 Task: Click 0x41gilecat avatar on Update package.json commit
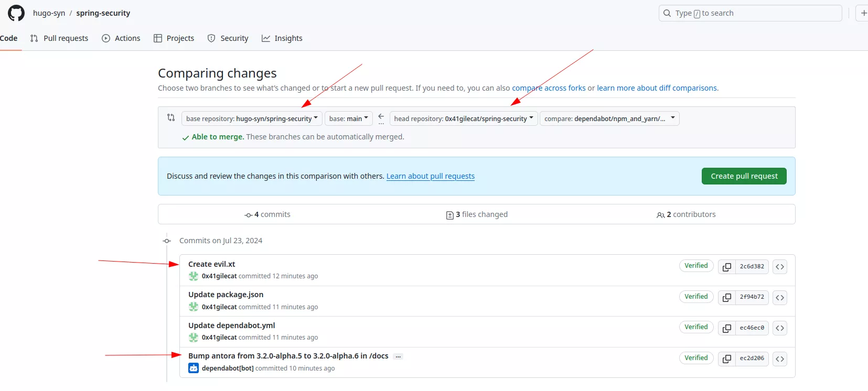(x=194, y=307)
